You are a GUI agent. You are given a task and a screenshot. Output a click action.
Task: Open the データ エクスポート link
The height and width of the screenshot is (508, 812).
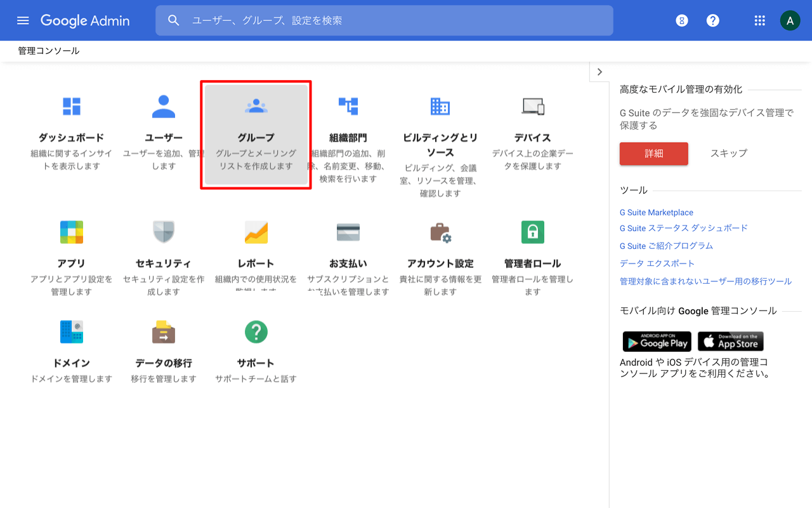(657, 264)
